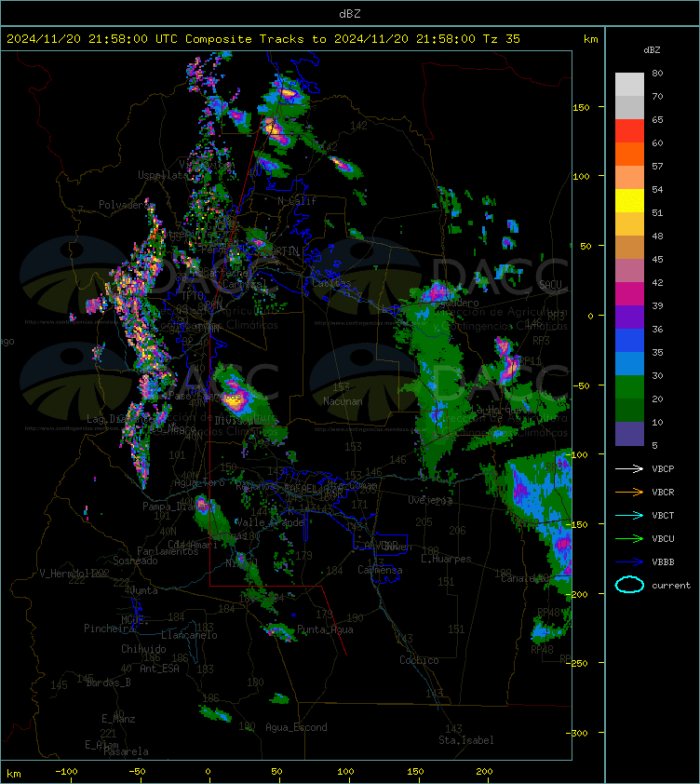
Task: Click the '200' tick on horizontal axis
Action: click(x=484, y=772)
